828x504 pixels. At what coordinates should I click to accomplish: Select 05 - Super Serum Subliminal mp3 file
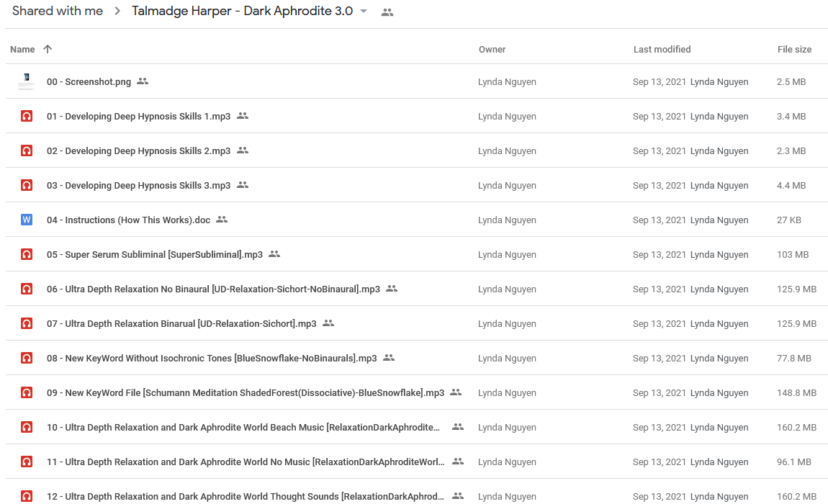point(155,255)
